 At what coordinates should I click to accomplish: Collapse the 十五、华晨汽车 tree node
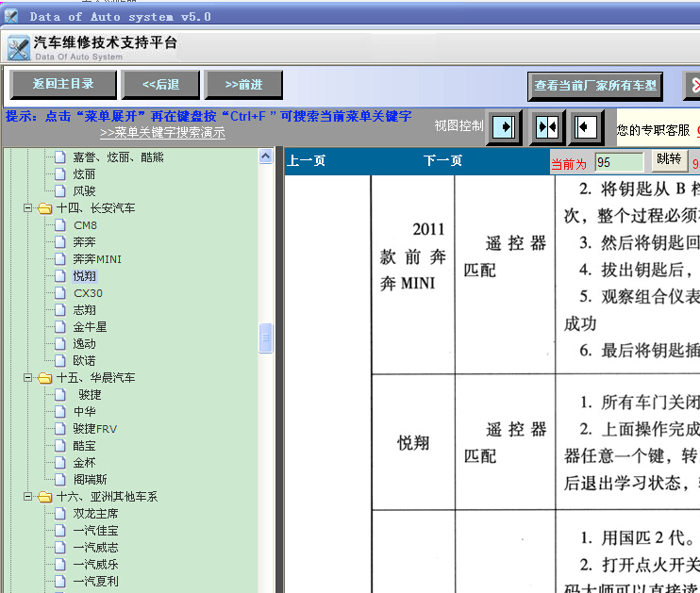(27, 377)
